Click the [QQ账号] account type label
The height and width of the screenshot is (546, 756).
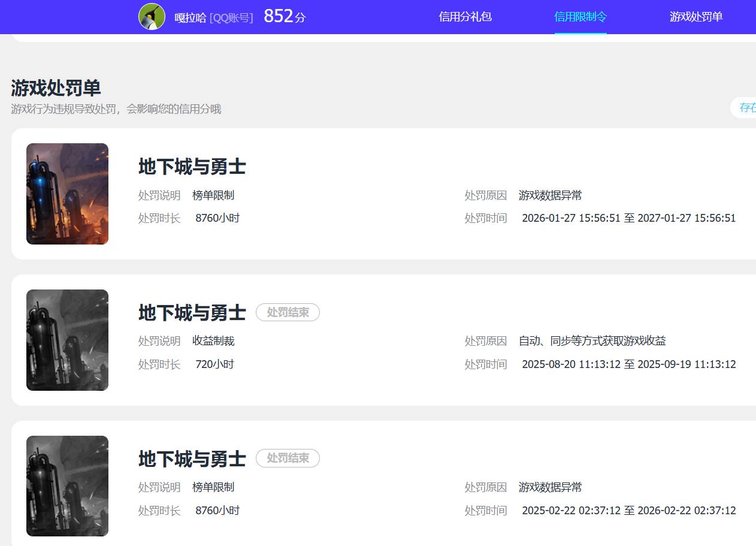[232, 18]
